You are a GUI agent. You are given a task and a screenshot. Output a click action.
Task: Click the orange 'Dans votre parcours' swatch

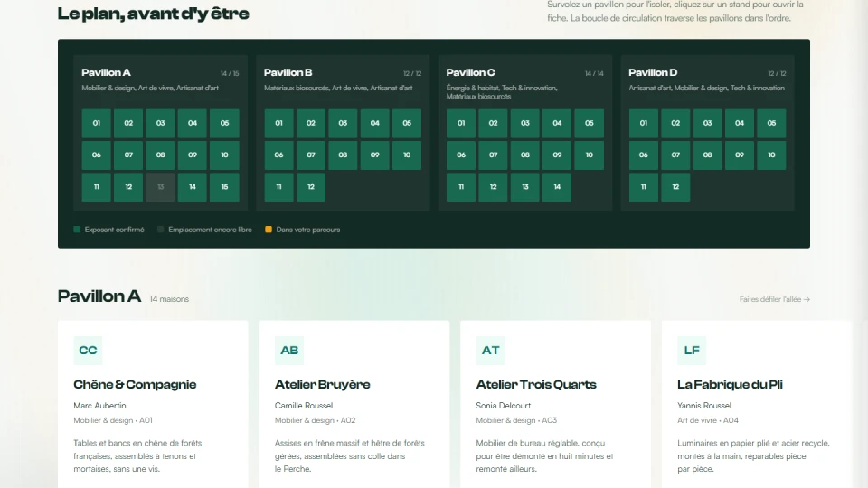[x=269, y=229]
